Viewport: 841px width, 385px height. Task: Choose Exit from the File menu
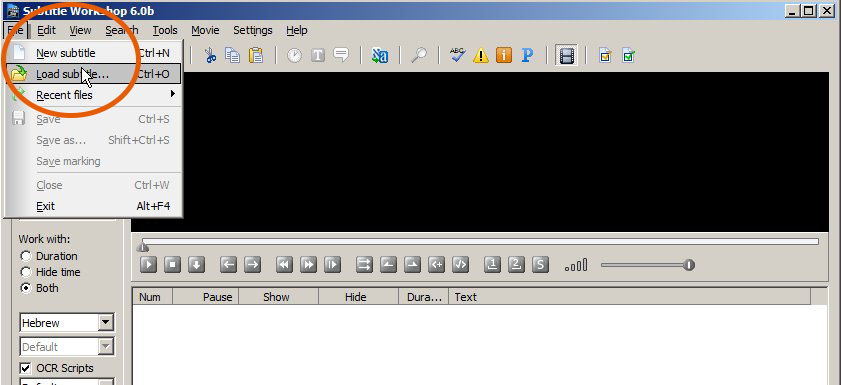pyautogui.click(x=94, y=206)
